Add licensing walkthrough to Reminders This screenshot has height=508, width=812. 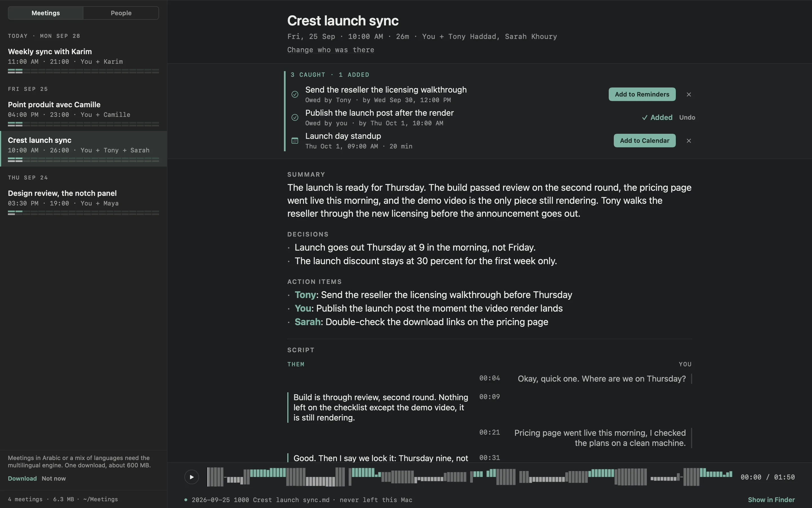coord(642,95)
